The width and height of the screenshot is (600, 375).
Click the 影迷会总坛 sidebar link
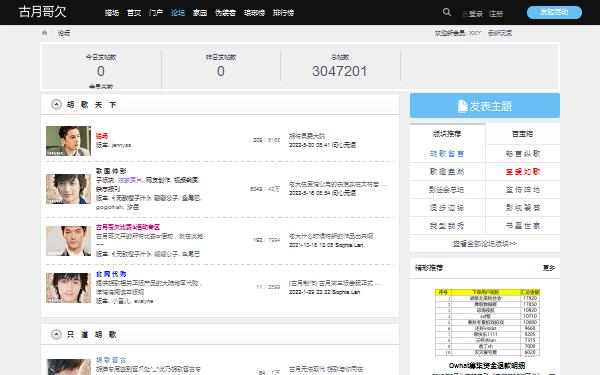(447, 190)
